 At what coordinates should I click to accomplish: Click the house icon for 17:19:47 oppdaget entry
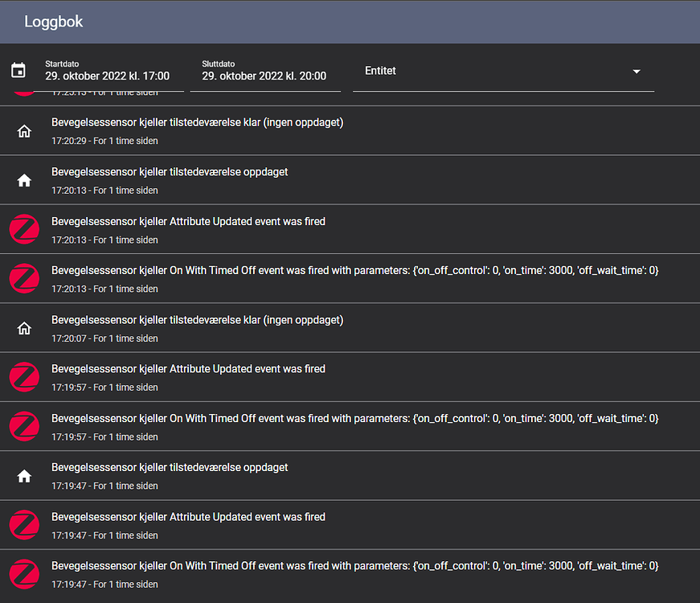click(x=23, y=475)
